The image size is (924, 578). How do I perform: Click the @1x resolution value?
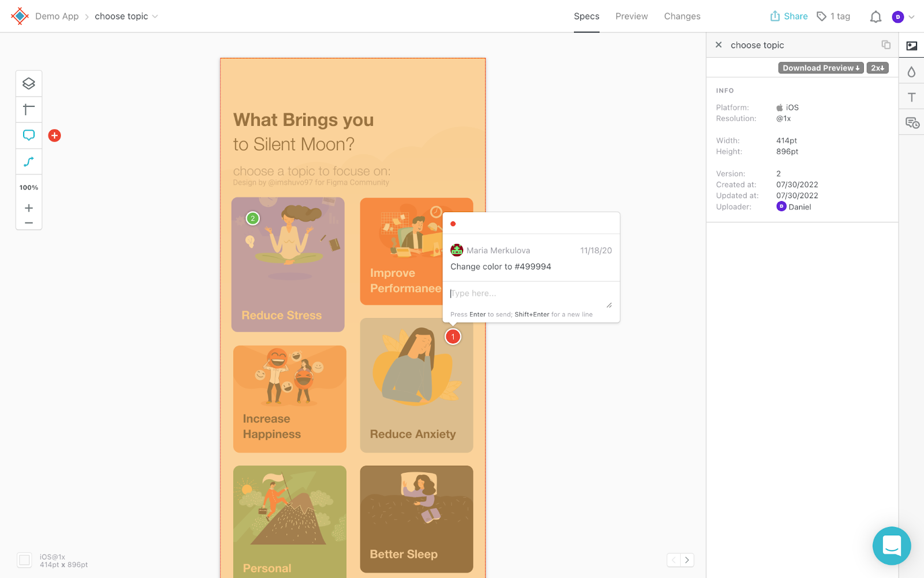(784, 118)
